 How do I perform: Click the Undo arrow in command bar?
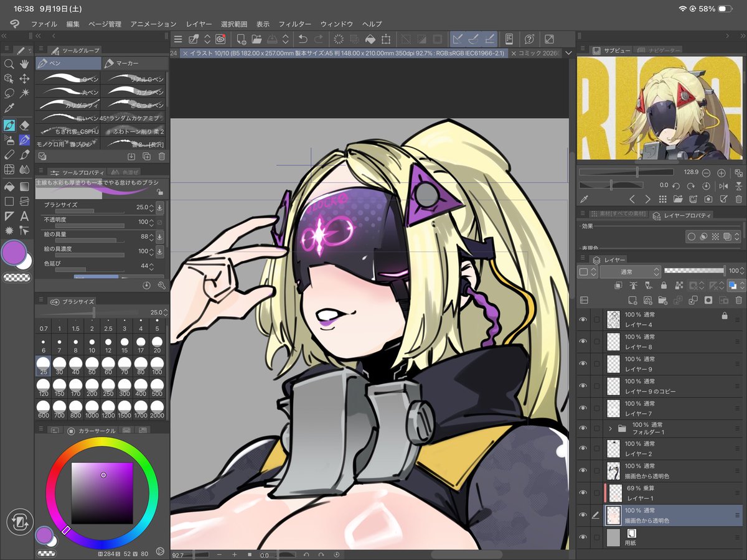[303, 39]
